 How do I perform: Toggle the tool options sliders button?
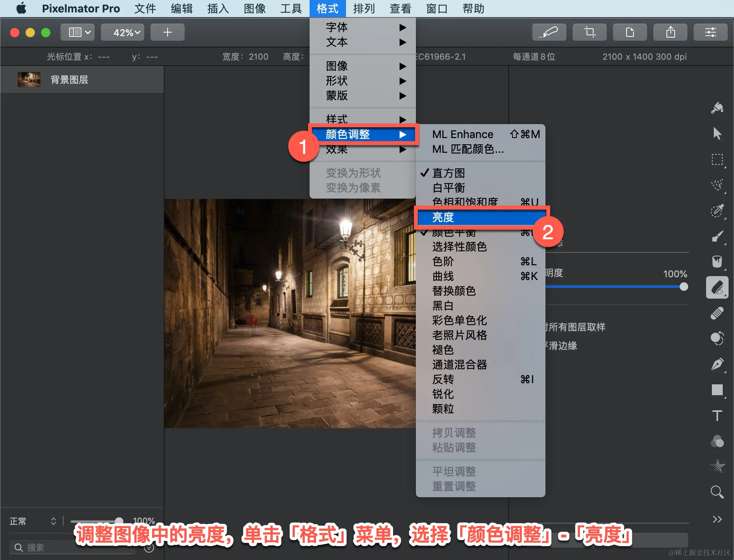711,32
